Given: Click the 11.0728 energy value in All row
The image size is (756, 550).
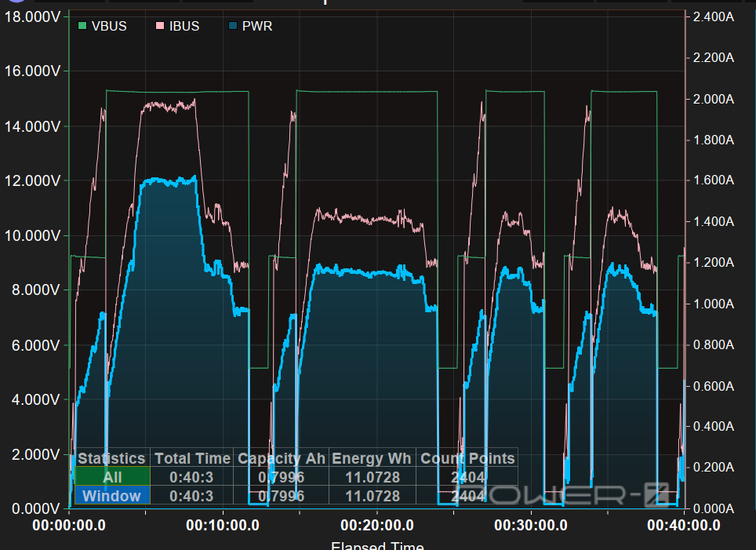Looking at the screenshot, I should pyautogui.click(x=373, y=477).
